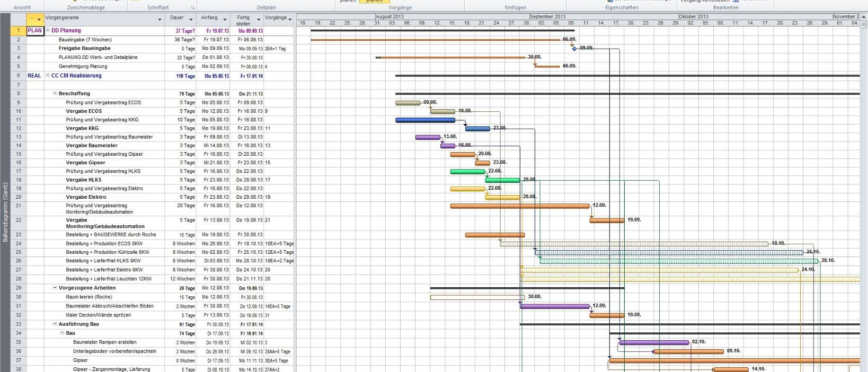The width and height of the screenshot is (868, 372).
Task: Click the blue Prüfung KKG Gantt bar
Action: click(424, 120)
